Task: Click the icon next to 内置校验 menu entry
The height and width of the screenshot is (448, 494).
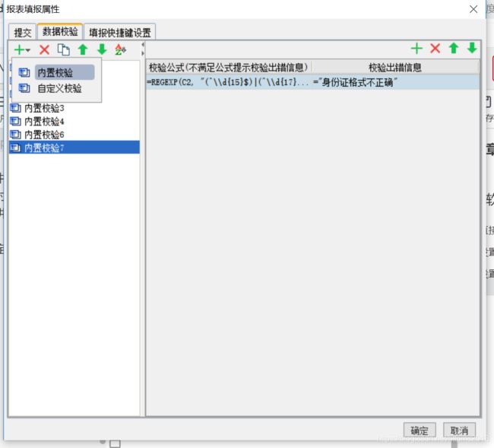Action: (x=24, y=72)
